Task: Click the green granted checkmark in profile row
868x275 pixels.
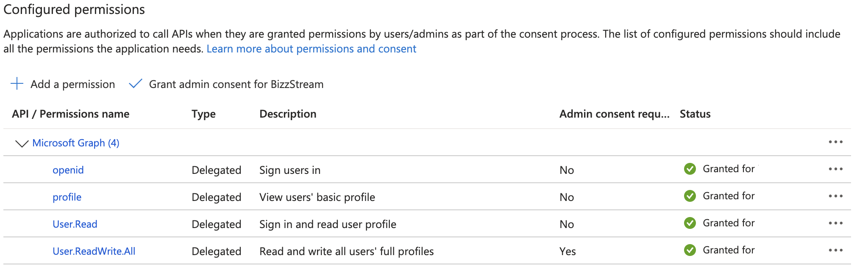Action: click(690, 196)
